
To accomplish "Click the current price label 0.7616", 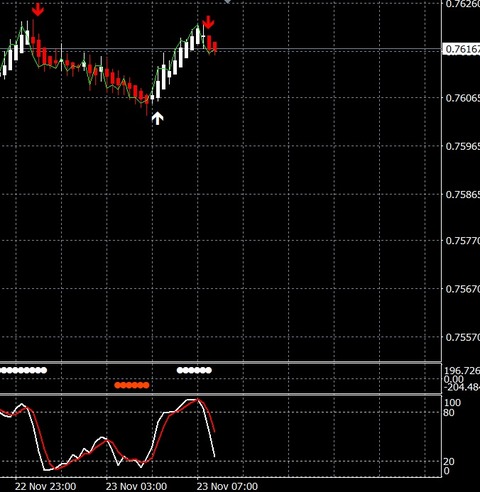I will tap(462, 49).
